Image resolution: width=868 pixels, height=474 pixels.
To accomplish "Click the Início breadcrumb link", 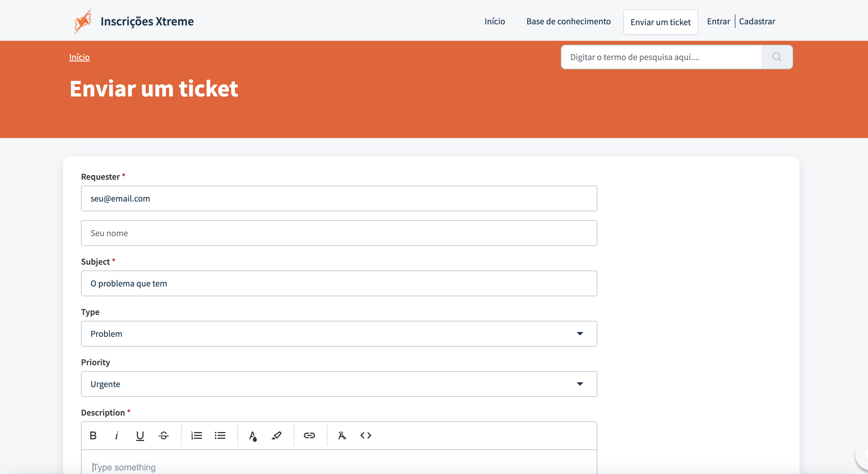I will click(x=80, y=57).
